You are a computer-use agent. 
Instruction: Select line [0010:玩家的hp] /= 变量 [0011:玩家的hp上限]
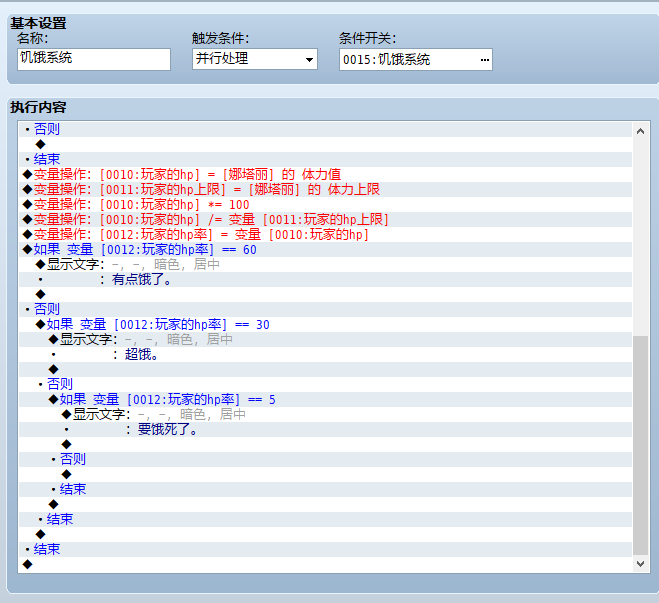[325, 219]
